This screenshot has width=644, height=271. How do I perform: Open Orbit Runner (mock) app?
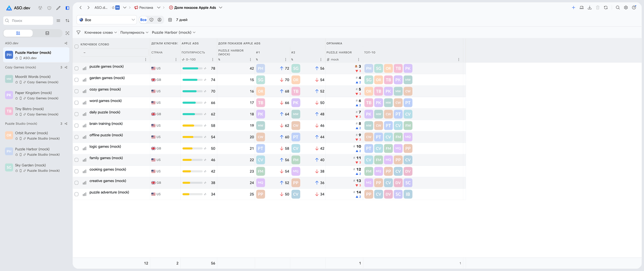click(36, 135)
